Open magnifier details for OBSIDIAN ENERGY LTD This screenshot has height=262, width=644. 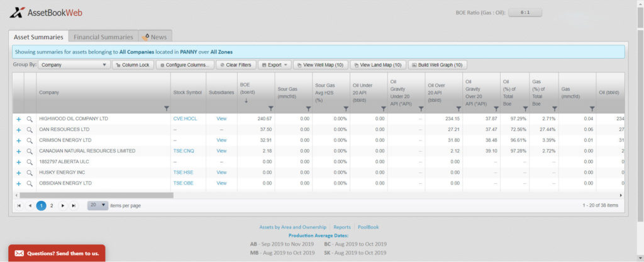click(x=30, y=183)
